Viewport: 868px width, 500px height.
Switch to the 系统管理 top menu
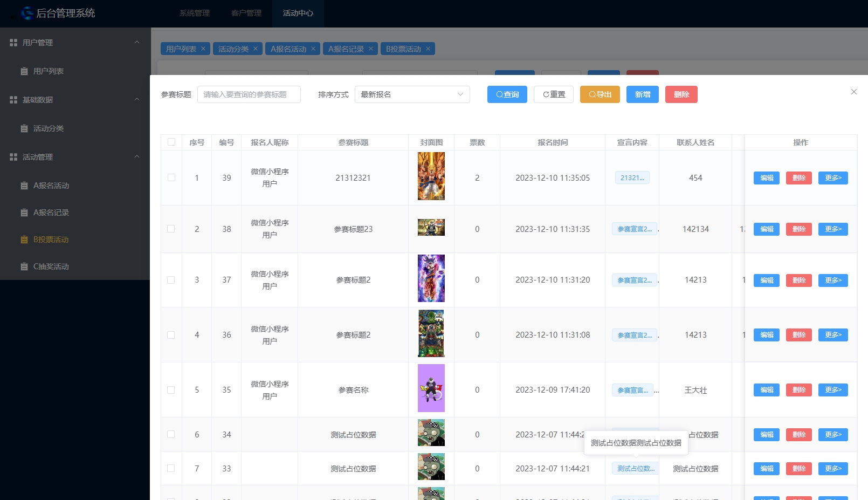[195, 13]
